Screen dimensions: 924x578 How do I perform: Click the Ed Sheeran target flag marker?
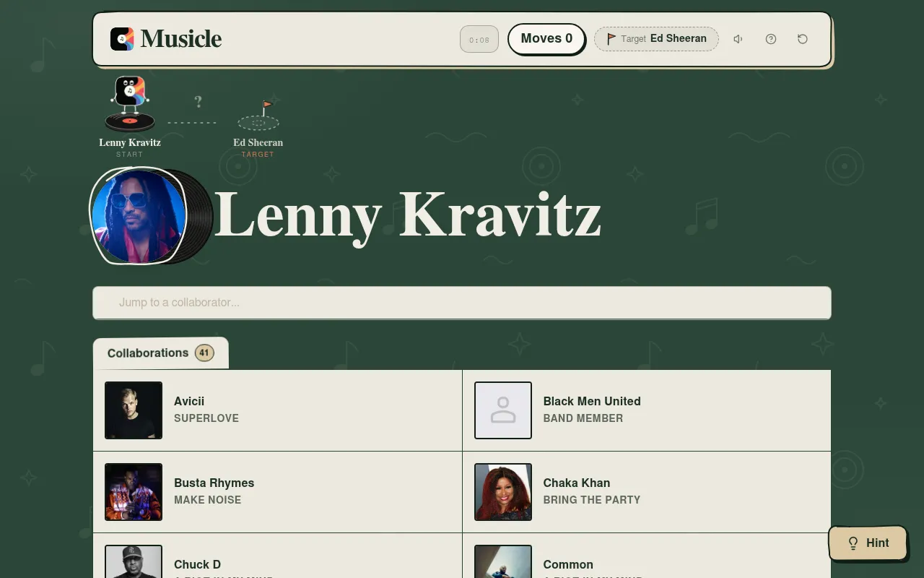[258, 116]
